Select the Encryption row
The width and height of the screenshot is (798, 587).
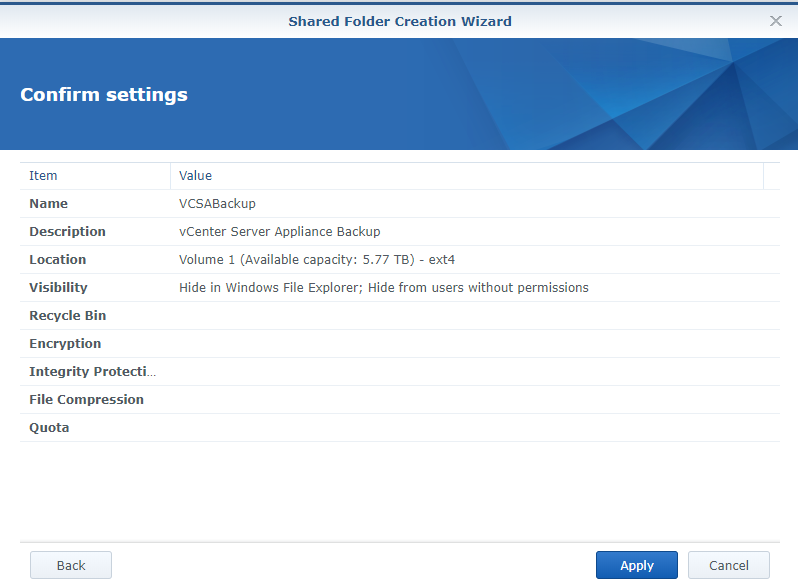coord(65,344)
